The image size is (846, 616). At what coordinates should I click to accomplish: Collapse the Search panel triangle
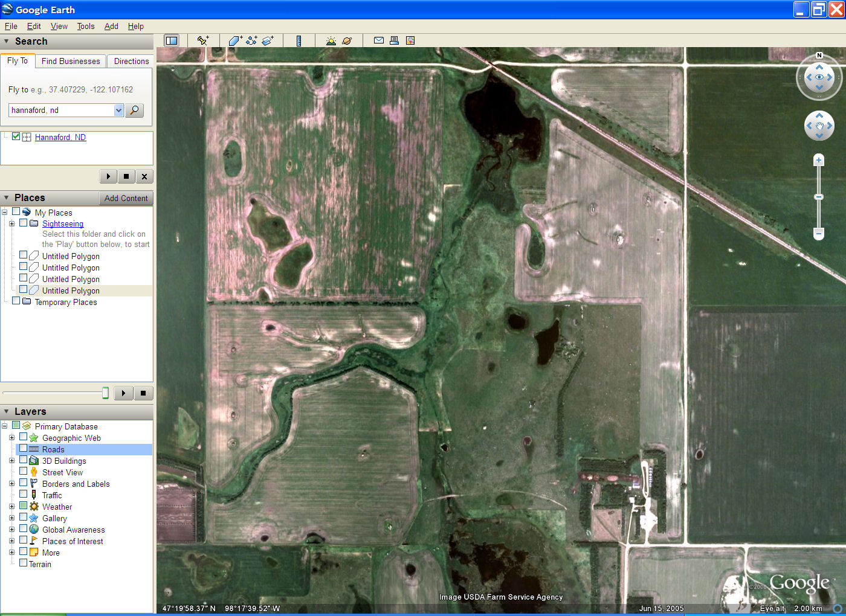pyautogui.click(x=7, y=42)
